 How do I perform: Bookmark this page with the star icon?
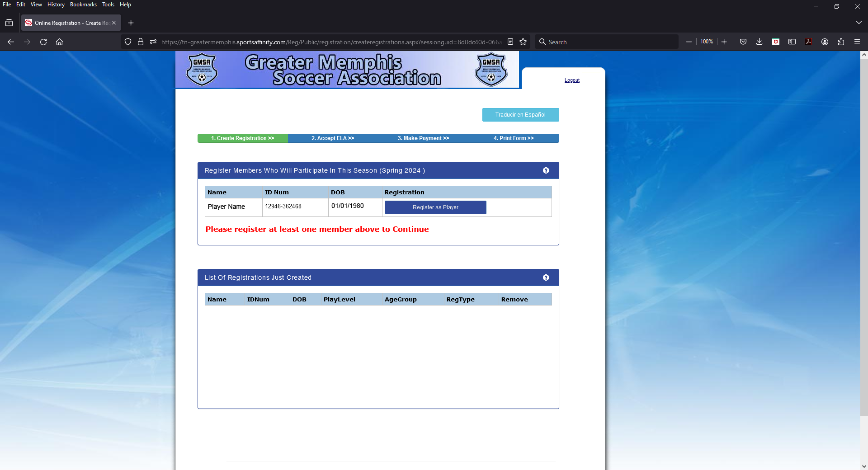tap(523, 42)
